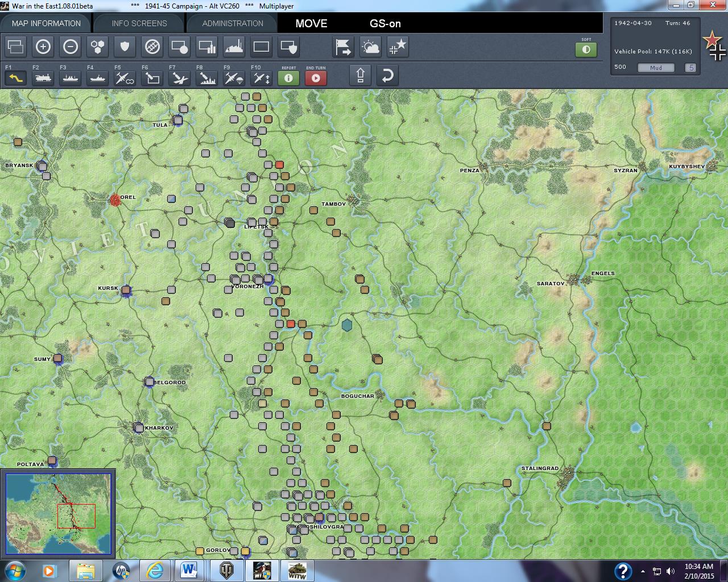Click the BOGUCHAR city label
728x582 pixels.
pyautogui.click(x=358, y=396)
